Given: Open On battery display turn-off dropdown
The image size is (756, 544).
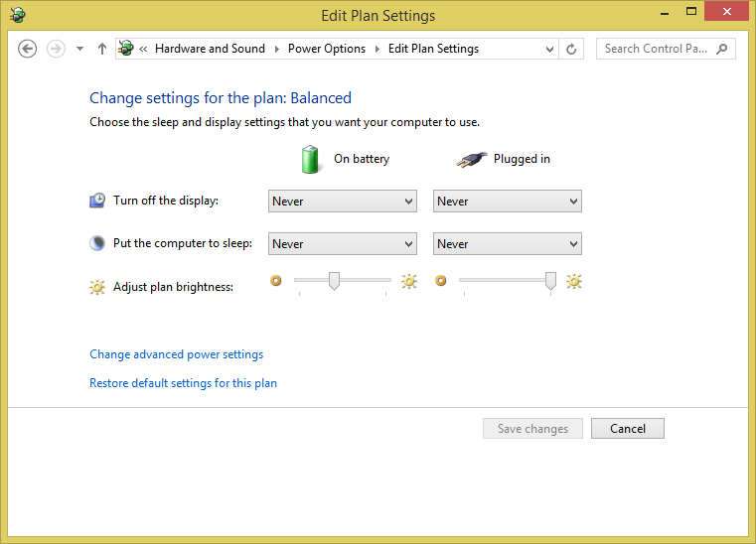Looking at the screenshot, I should pyautogui.click(x=343, y=202).
